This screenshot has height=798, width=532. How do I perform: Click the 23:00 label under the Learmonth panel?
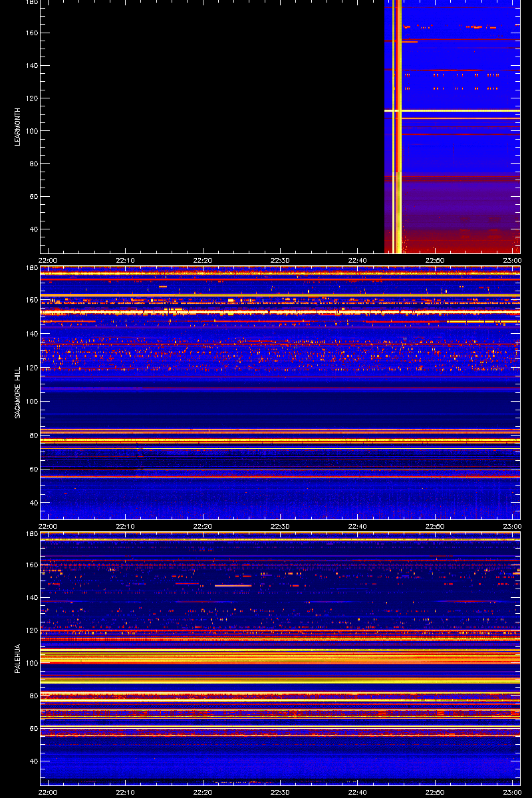[512, 260]
